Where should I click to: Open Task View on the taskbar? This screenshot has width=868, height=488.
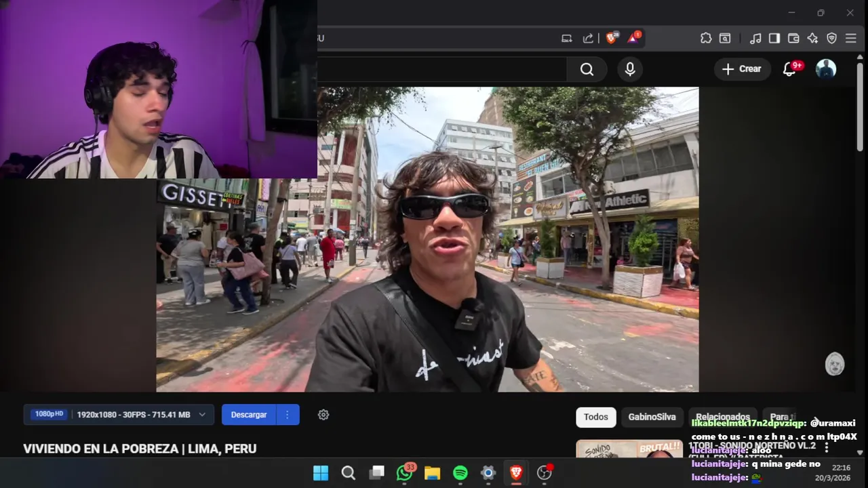(x=377, y=473)
